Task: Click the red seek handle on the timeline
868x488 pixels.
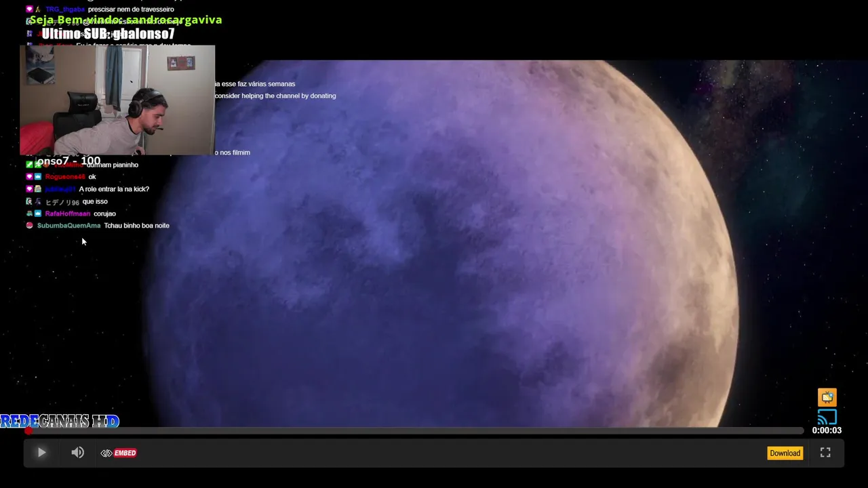Action: pos(28,430)
